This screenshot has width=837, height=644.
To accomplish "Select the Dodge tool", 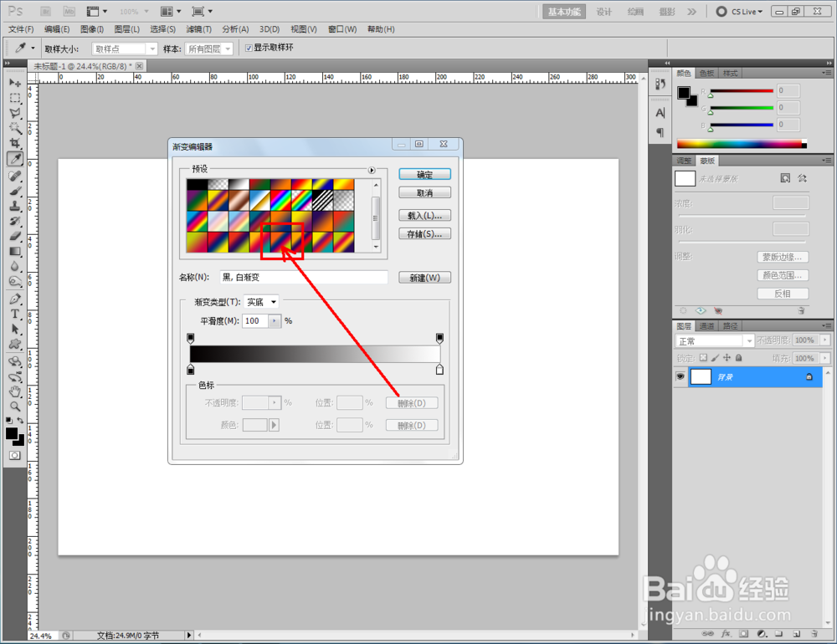I will click(15, 281).
